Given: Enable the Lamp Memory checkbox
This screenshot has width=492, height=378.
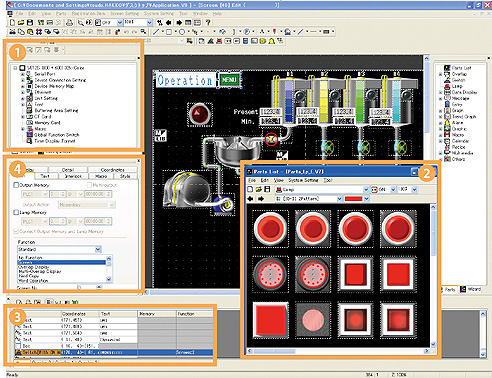Looking at the screenshot, I should 16,212.
